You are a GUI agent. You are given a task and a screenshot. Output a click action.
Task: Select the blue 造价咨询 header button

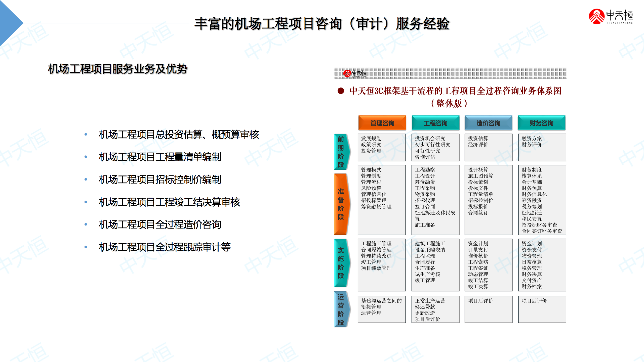point(488,123)
